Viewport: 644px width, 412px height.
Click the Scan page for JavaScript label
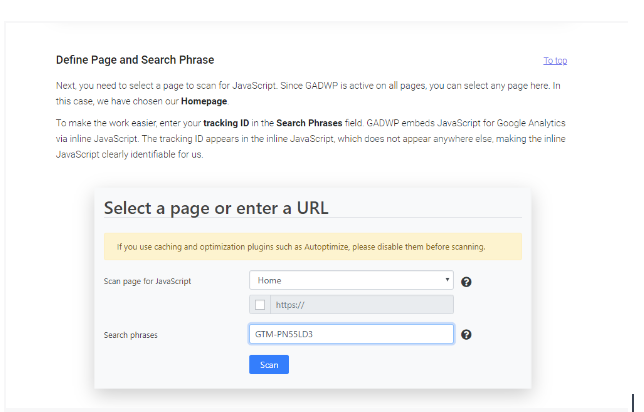(147, 281)
